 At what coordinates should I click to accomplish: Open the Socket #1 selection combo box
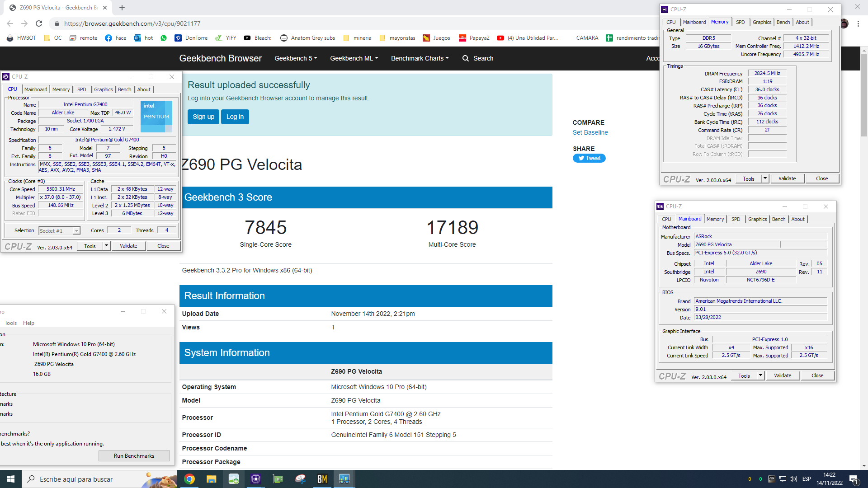[60, 230]
